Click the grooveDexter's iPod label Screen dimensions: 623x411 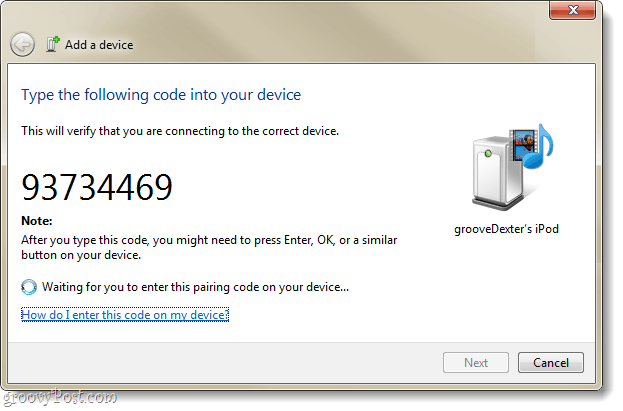click(x=507, y=229)
